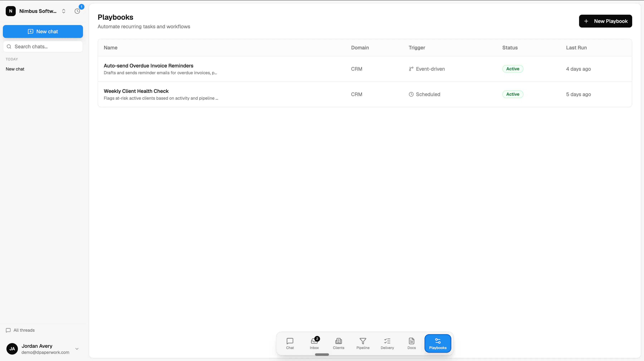Click the 'Event-driven' trigger text
Viewport: 644px width, 361px height.
tap(430, 69)
